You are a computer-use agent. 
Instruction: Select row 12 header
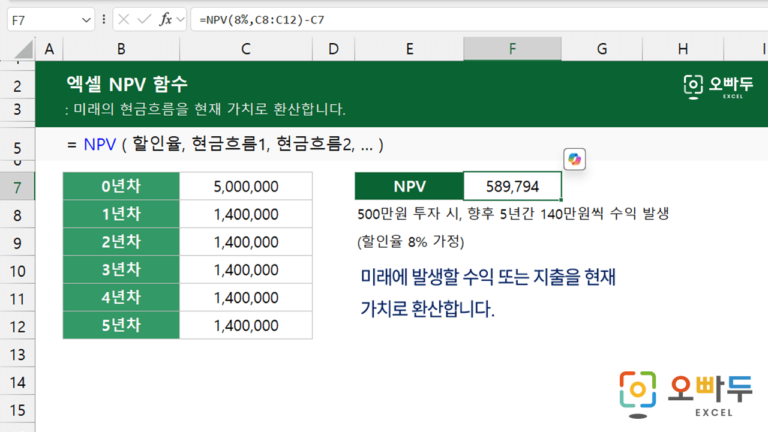coord(17,327)
